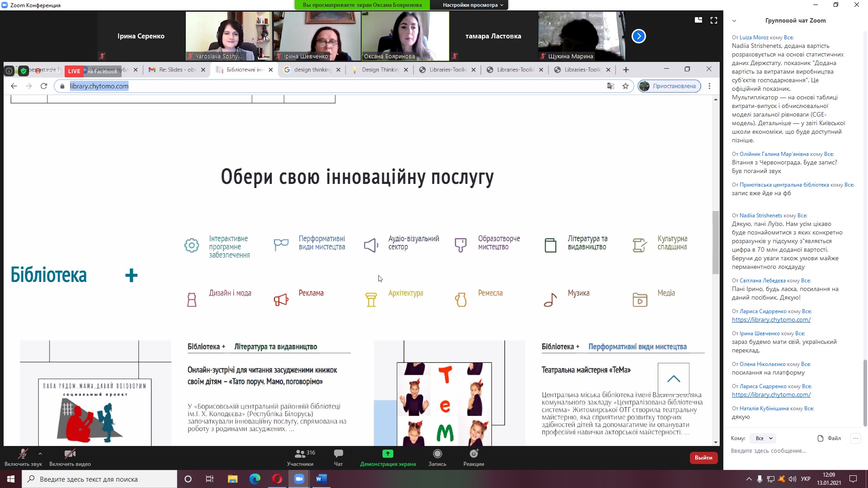Choose Інтерактивне програмне забезпечення category

[x=217, y=247]
